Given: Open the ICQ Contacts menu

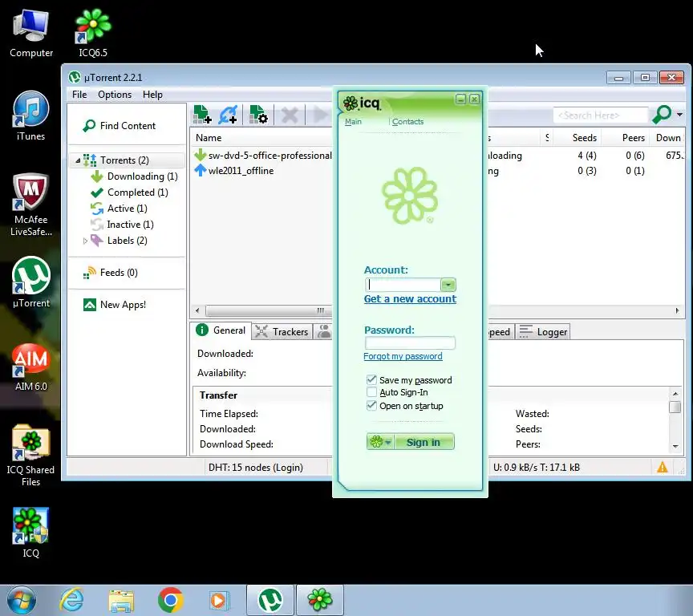Looking at the screenshot, I should coord(407,122).
